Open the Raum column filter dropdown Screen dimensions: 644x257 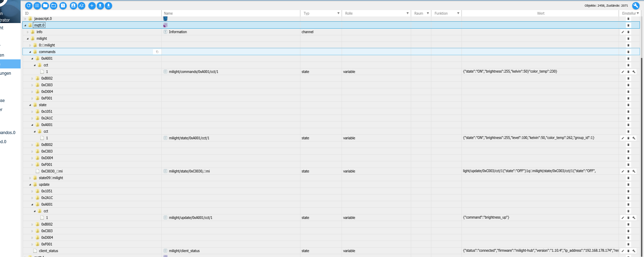pos(428,13)
